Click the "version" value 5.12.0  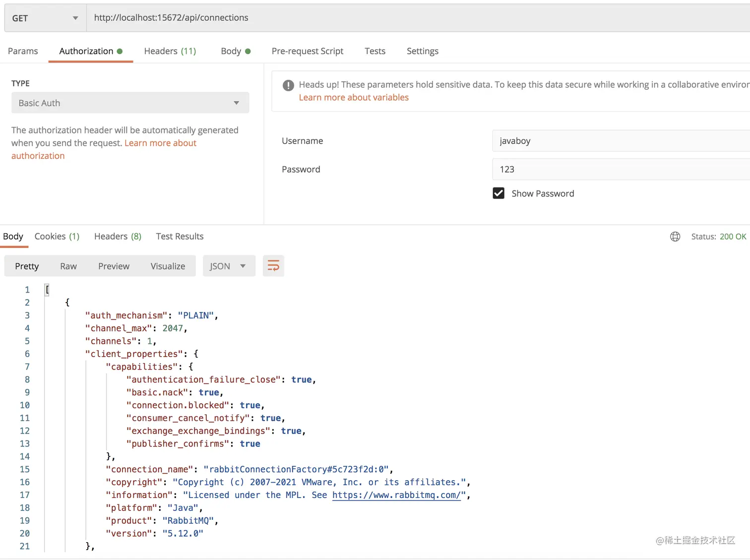coord(183,534)
